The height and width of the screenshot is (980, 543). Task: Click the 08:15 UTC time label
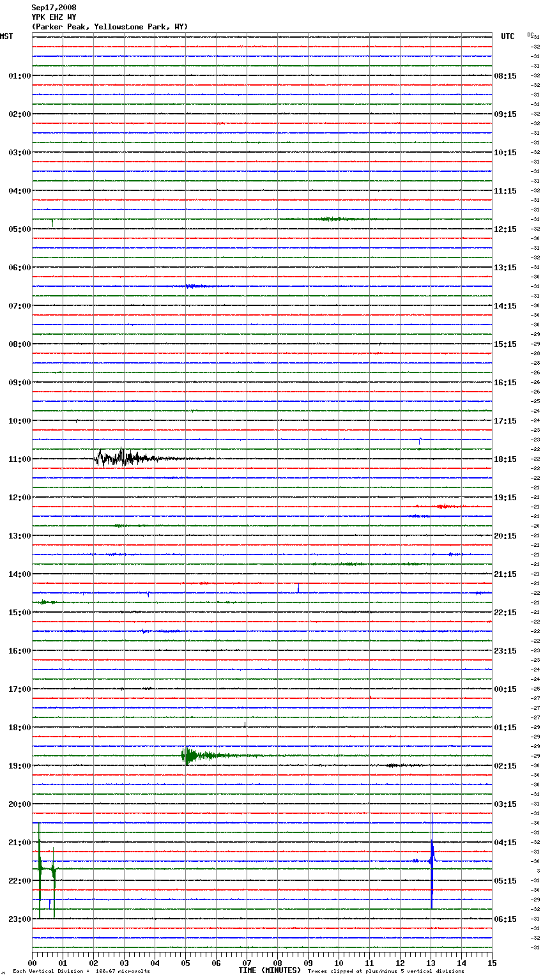pos(505,76)
